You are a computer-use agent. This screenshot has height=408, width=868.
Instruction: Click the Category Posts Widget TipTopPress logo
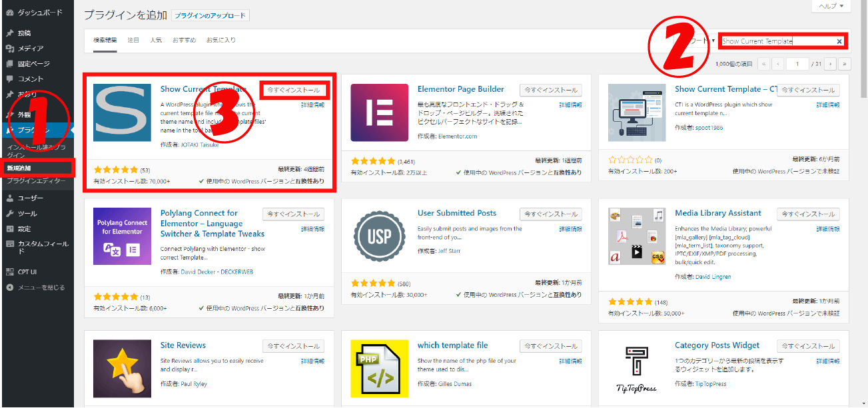point(637,369)
